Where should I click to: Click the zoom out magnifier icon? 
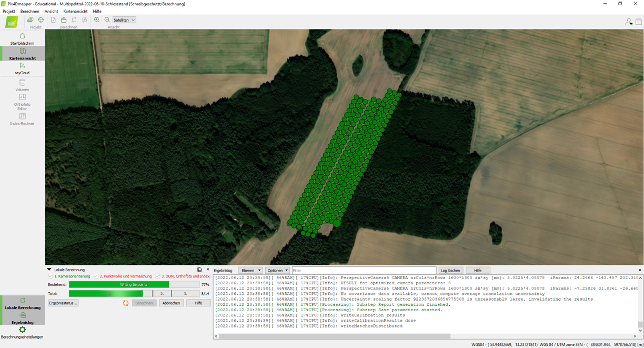click(x=107, y=20)
